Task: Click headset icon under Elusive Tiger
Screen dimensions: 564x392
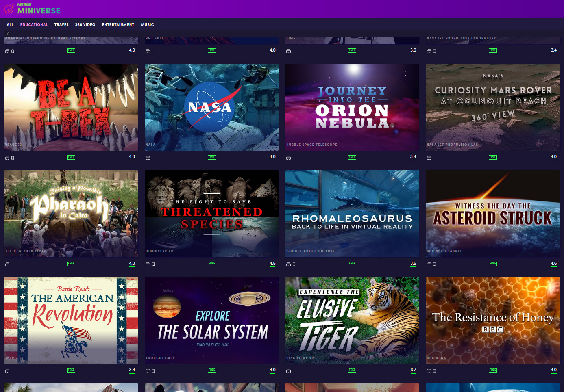Action: 288,371
